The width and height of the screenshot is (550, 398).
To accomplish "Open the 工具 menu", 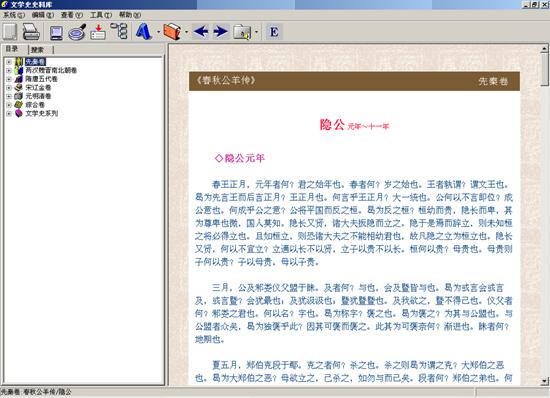I will pyautogui.click(x=101, y=15).
